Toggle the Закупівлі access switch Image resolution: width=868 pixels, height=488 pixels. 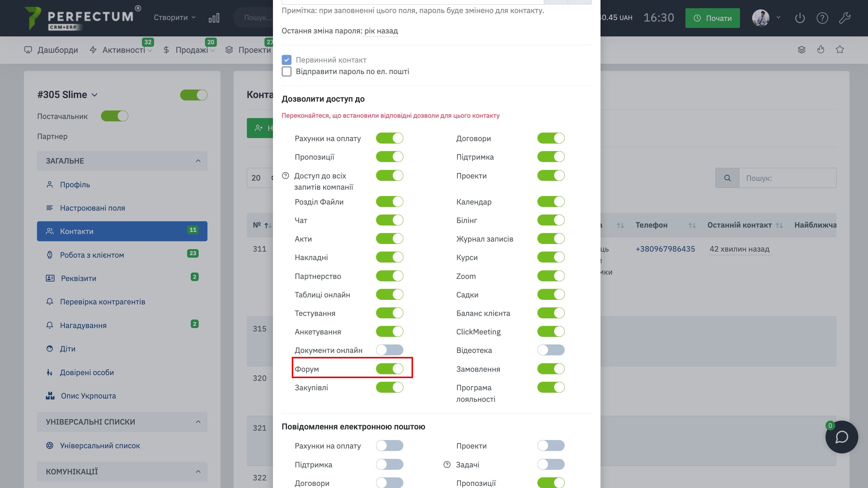[x=389, y=387]
